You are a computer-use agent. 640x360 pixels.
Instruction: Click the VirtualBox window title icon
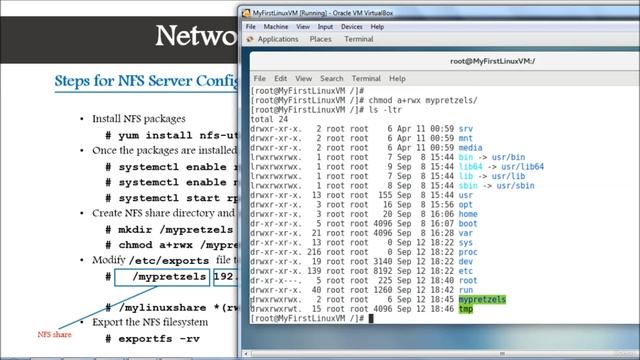click(x=246, y=13)
